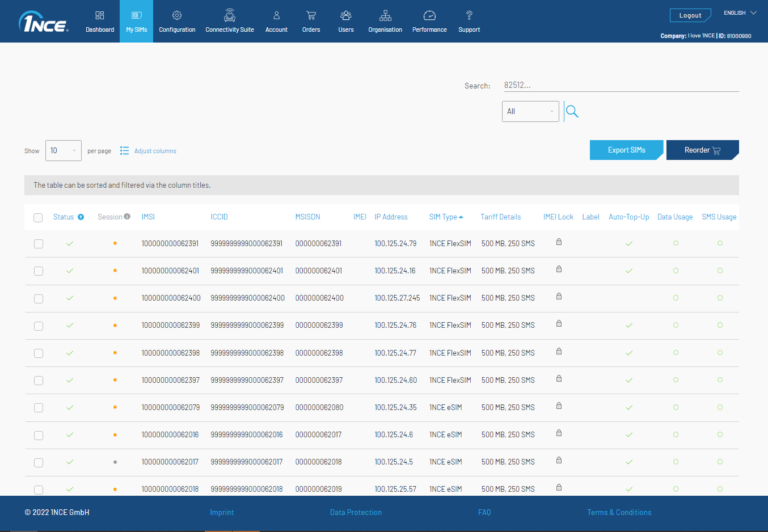Click the info icon next to Status
This screenshot has height=532, width=768.
click(x=81, y=217)
